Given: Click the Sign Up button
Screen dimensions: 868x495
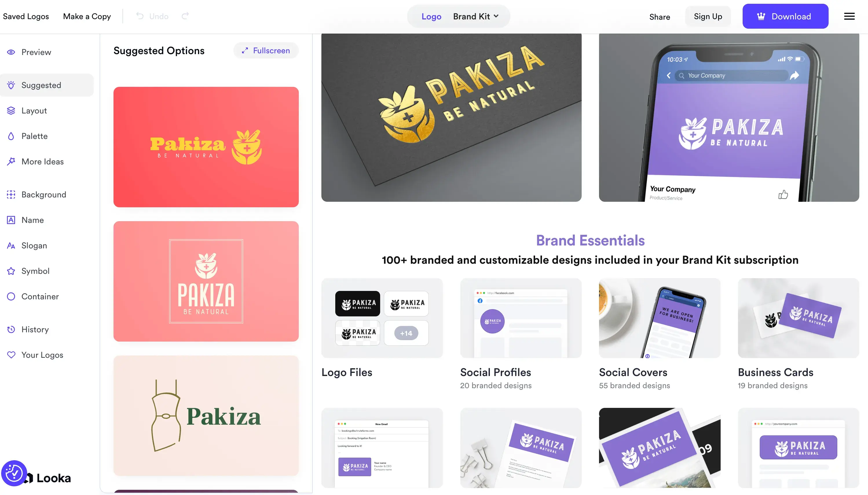Looking at the screenshot, I should [x=708, y=16].
